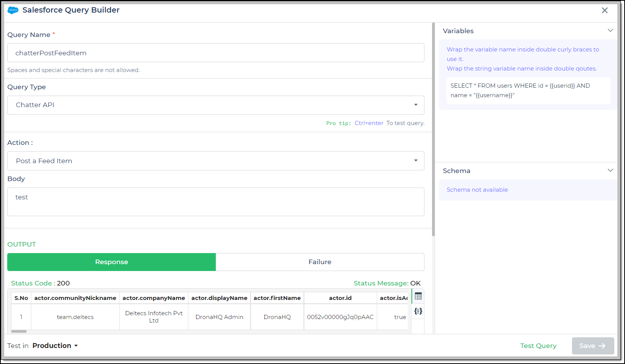The width and height of the screenshot is (625, 364).
Task: Collapse the Variables panel chevron
Action: [611, 30]
